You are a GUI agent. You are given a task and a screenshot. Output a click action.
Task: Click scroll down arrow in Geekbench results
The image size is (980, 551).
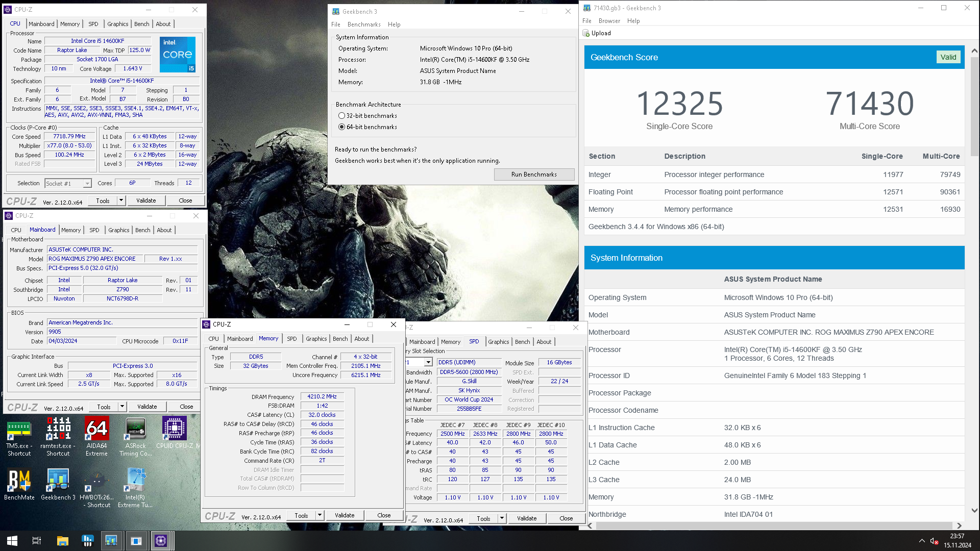point(974,510)
